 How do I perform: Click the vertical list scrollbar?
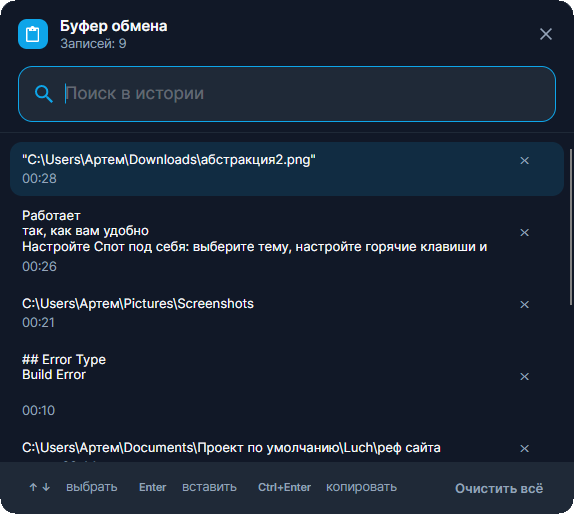click(x=571, y=227)
